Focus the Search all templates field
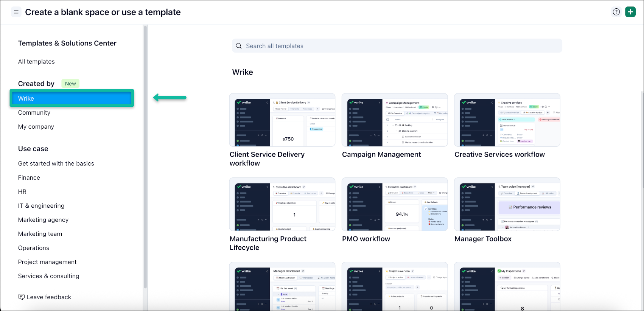 397,46
